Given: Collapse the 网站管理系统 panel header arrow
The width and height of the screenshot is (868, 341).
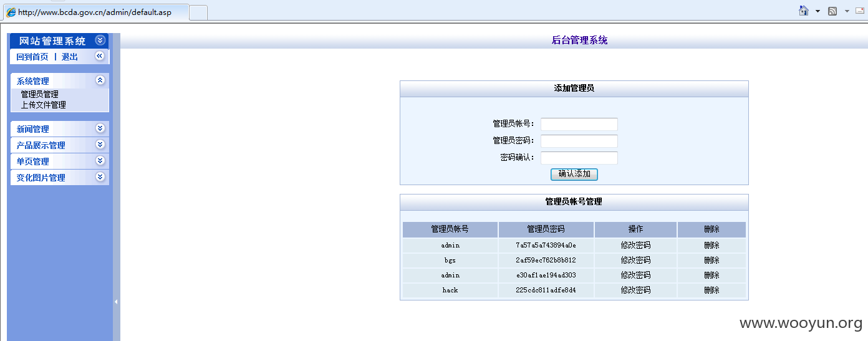Looking at the screenshot, I should pos(100,41).
